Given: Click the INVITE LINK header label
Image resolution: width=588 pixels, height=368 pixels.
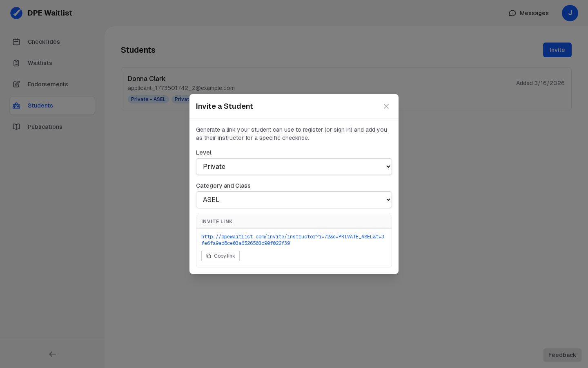Looking at the screenshot, I should pos(217,222).
